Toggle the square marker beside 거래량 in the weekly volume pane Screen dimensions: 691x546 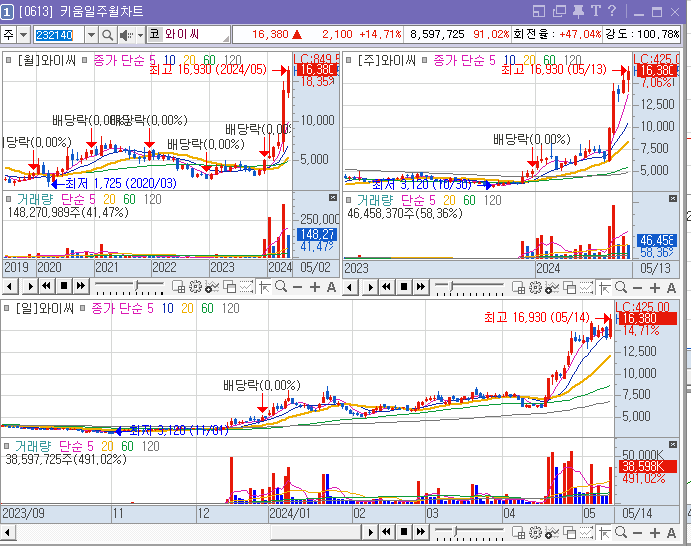349,200
